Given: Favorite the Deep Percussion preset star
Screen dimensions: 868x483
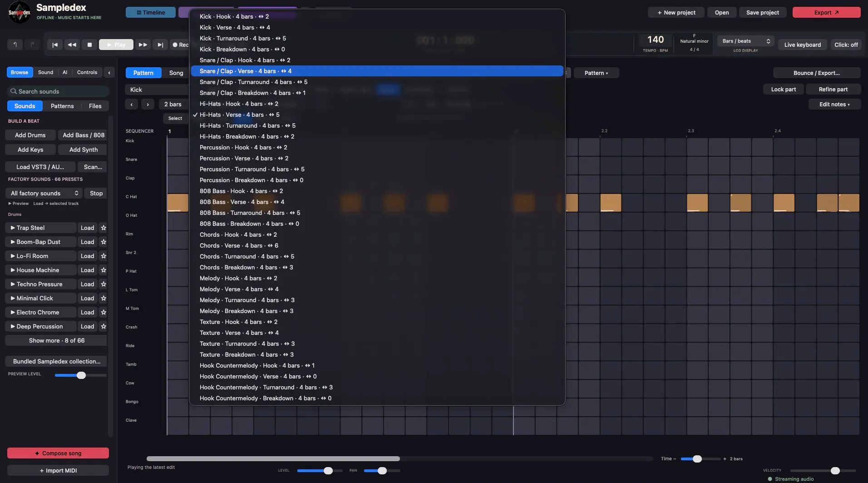Looking at the screenshot, I should (104, 326).
